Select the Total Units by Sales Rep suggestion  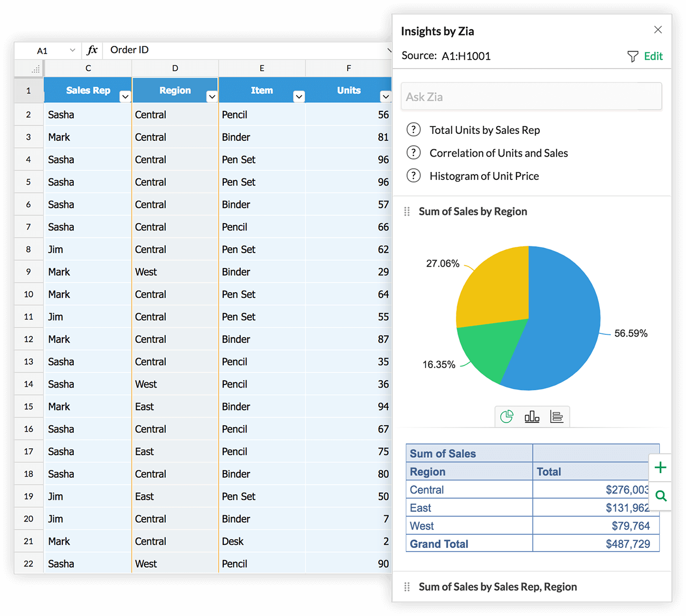point(484,130)
